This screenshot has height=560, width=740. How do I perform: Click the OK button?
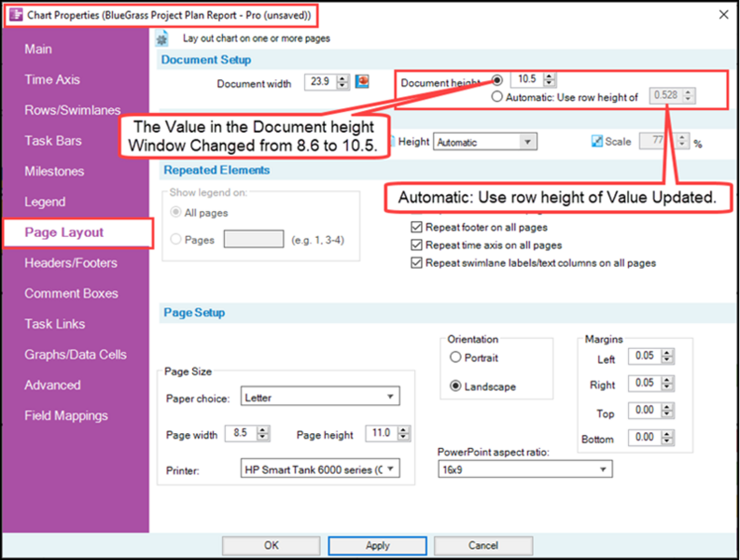coord(272,545)
